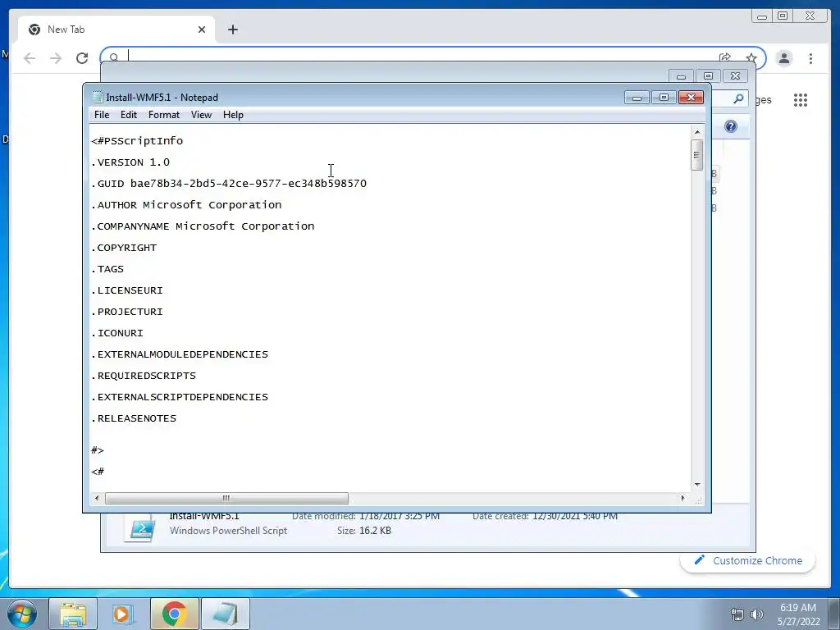Viewport: 840px width, 630px height.
Task: Click the right arrow of Notepad horizontal scrollbar
Action: 682,498
